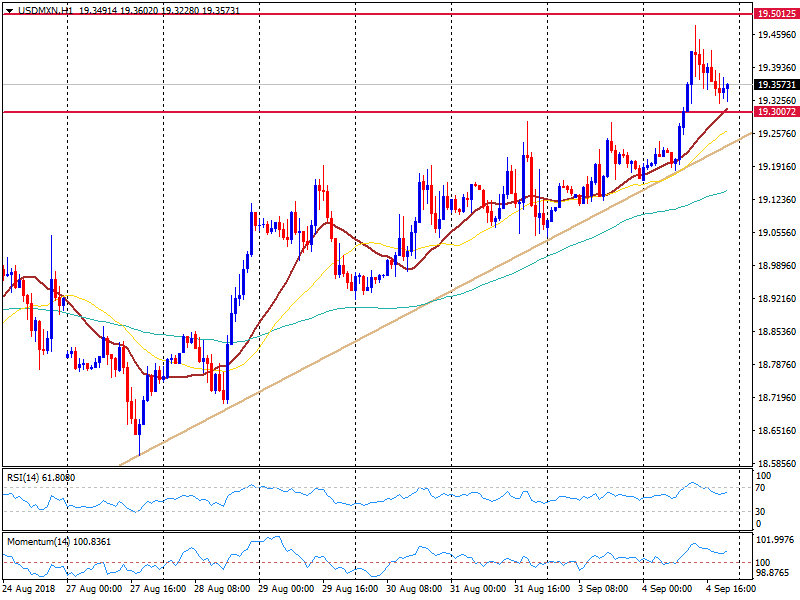The width and height of the screenshot is (800, 600).
Task: Select the 19.50125 resistance price tag
Action: (776, 15)
